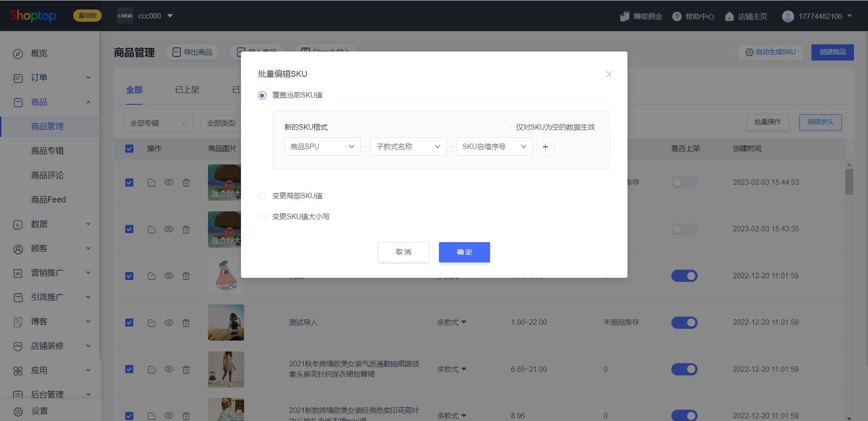The image size is (868, 421).
Task: Click the 帮助中心 help question mark icon
Action: (677, 17)
